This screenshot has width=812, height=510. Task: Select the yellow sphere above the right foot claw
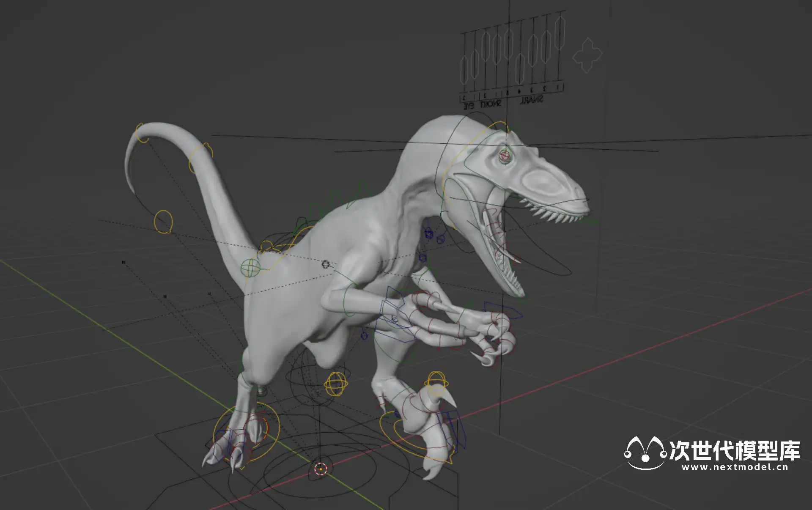[436, 379]
